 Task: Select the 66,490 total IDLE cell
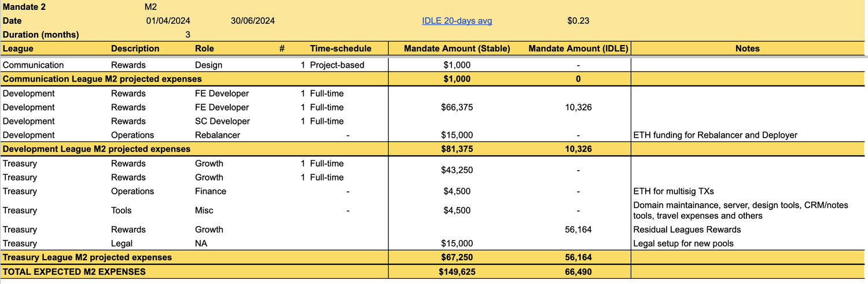[578, 271]
